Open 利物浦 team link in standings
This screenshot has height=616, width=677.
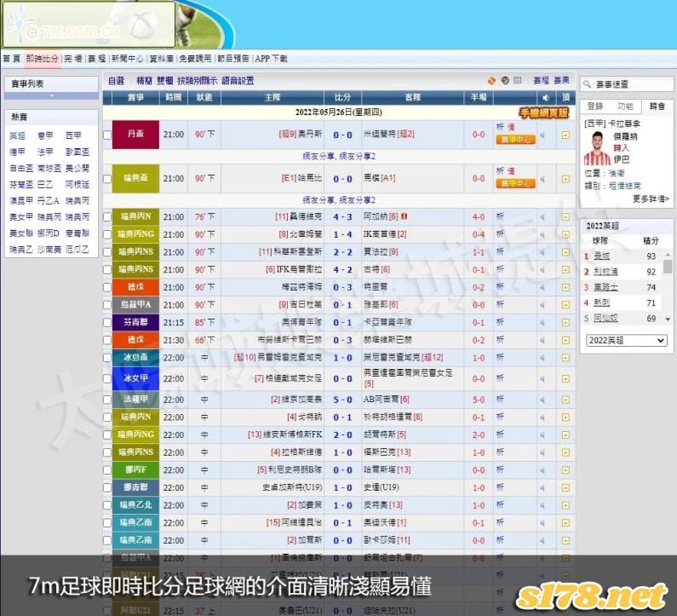605,272
